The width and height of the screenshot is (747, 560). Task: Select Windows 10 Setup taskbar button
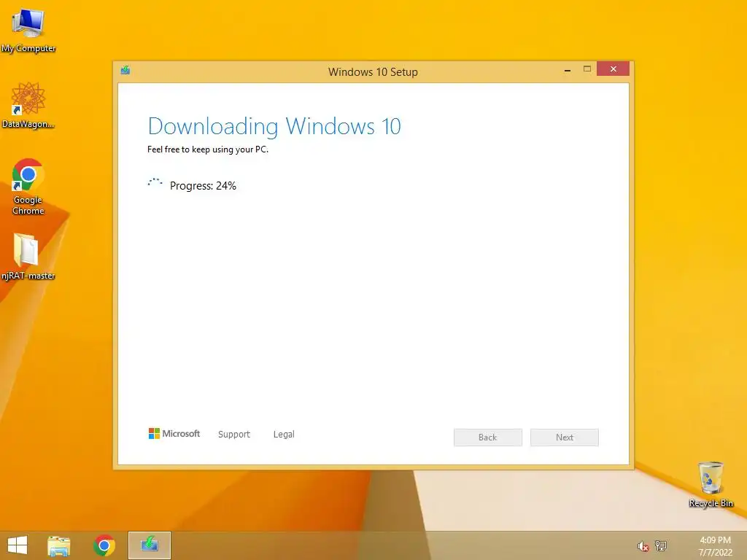coord(149,545)
